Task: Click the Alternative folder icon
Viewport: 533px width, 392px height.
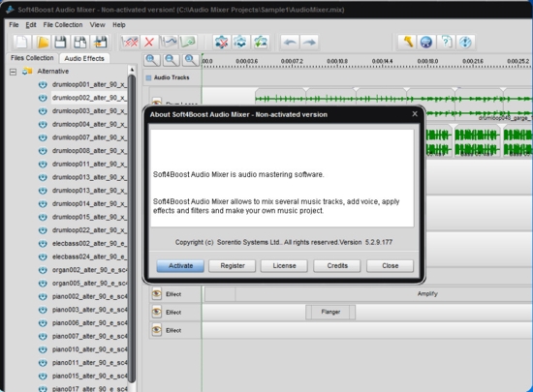Action: point(27,72)
